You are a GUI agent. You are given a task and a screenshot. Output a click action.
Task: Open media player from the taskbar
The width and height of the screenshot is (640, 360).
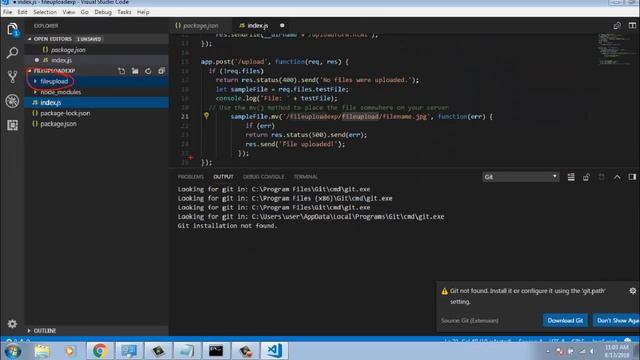tap(70, 351)
